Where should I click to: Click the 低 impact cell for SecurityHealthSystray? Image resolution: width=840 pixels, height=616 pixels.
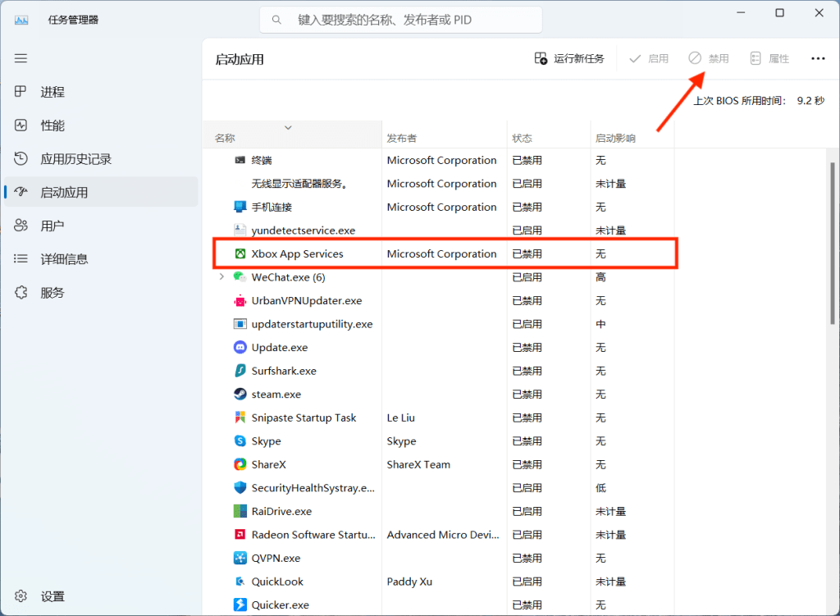click(x=600, y=488)
